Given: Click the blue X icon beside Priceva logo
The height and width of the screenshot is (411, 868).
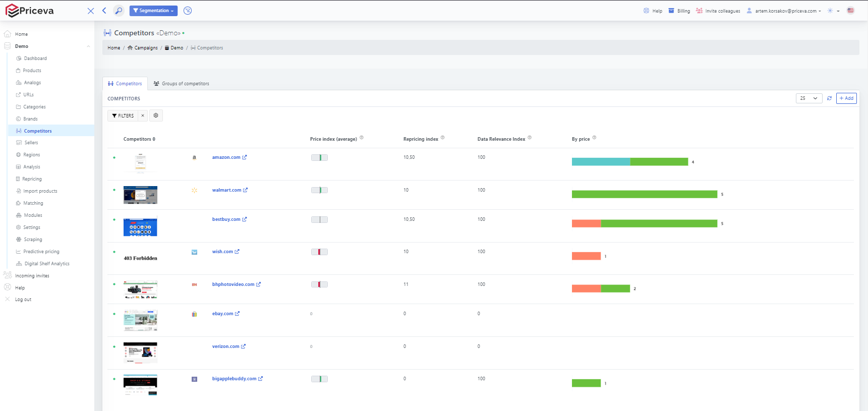Looking at the screenshot, I should coord(91,11).
